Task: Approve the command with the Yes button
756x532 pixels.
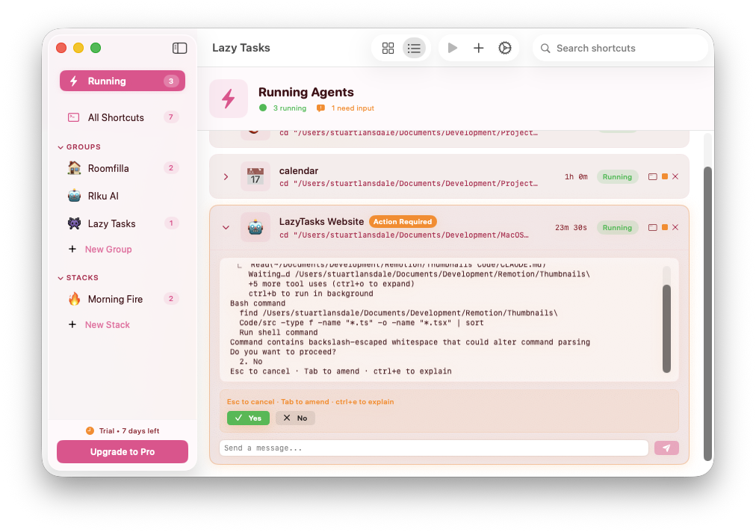Action: tap(248, 418)
